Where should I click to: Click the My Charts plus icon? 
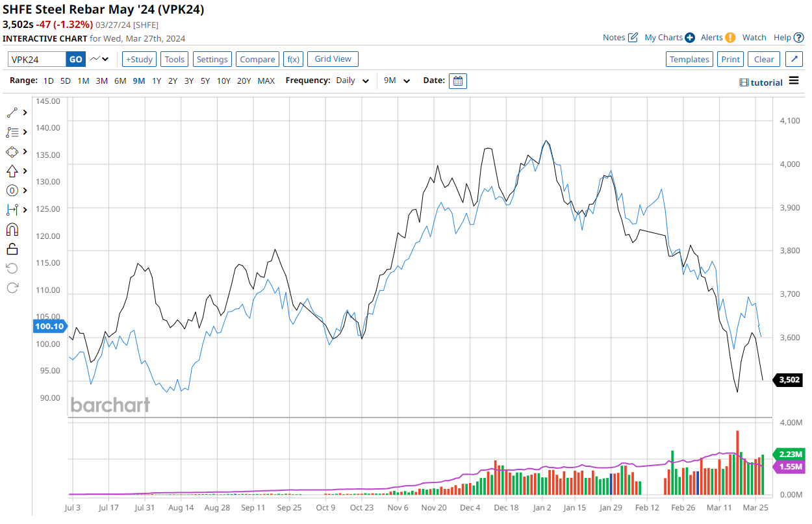(x=690, y=38)
